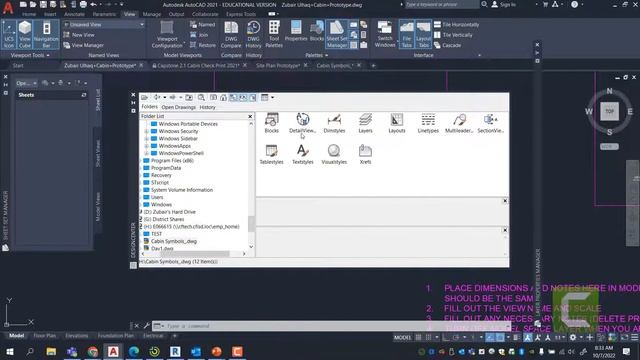Screen dimensions: 640x360
Task: Expand the WindowsApps folder node
Action: [146, 146]
